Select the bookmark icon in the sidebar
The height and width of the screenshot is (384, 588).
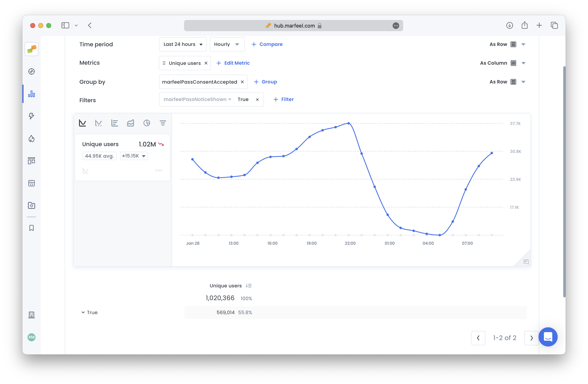click(32, 228)
